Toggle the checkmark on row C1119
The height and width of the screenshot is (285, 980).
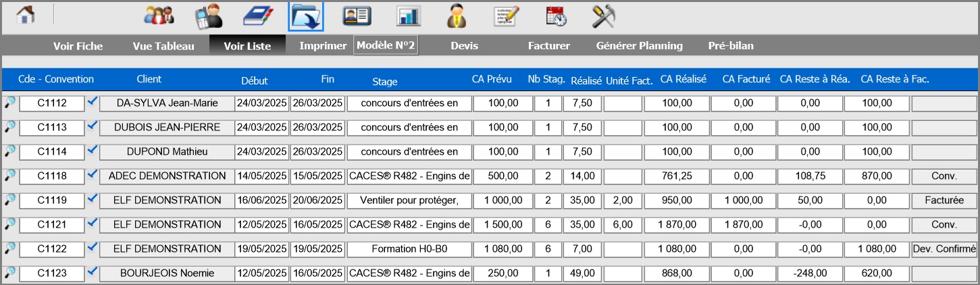coord(93,199)
